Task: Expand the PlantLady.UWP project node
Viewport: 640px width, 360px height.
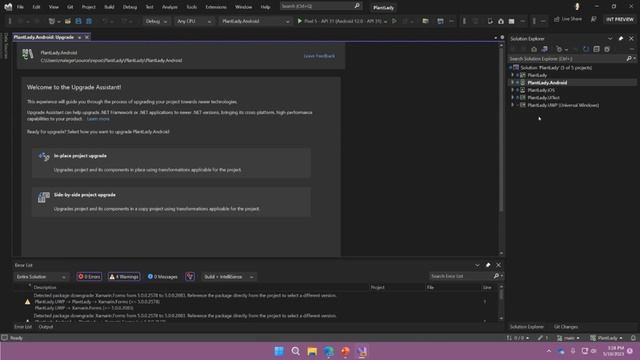Action: pyautogui.click(x=513, y=105)
